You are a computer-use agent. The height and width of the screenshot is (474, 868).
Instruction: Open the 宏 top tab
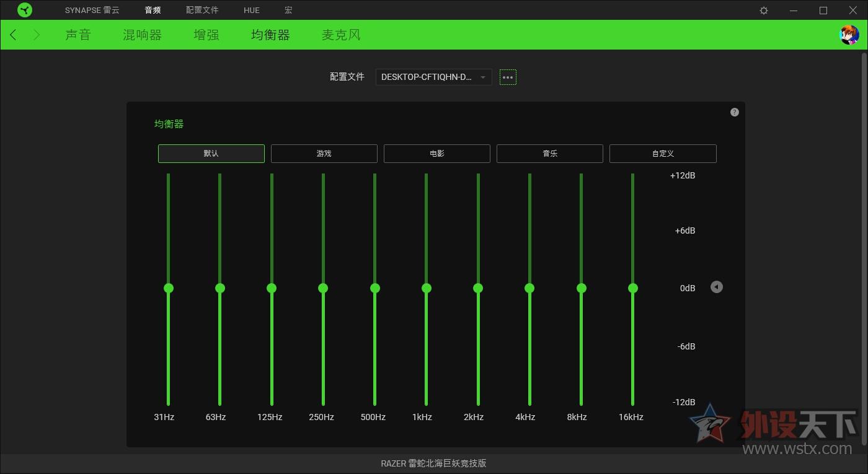coord(288,11)
